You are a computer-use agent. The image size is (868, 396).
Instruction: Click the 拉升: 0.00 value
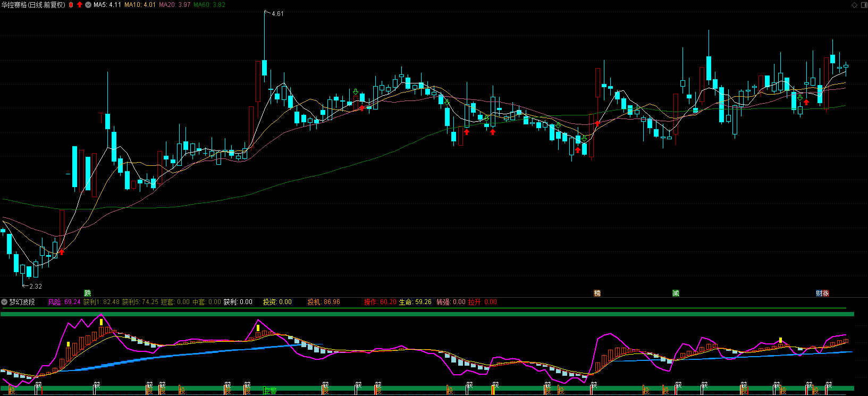483,302
